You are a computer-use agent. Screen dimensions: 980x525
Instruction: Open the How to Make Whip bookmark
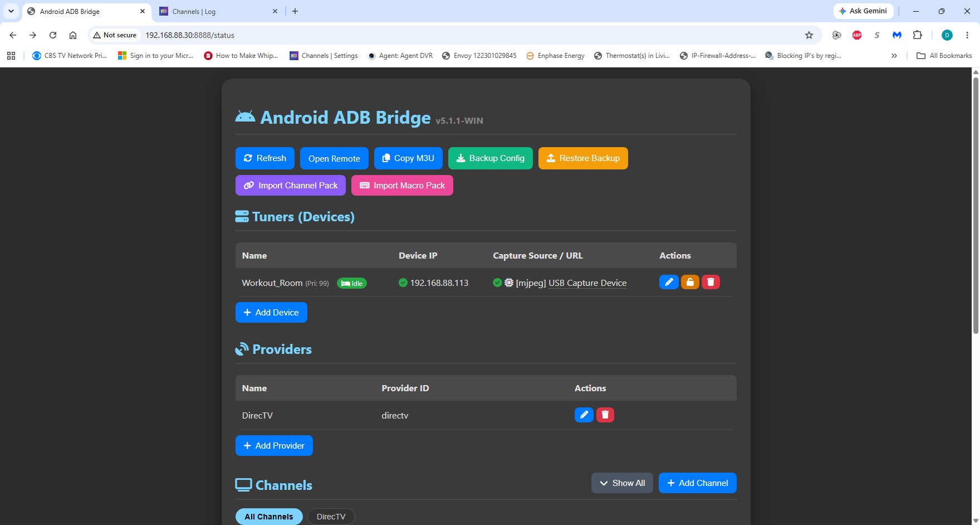(241, 56)
